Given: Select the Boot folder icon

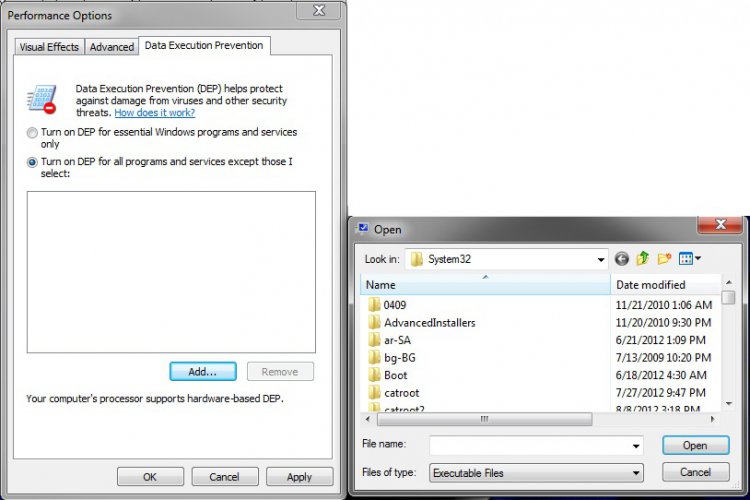Looking at the screenshot, I should click(374, 375).
